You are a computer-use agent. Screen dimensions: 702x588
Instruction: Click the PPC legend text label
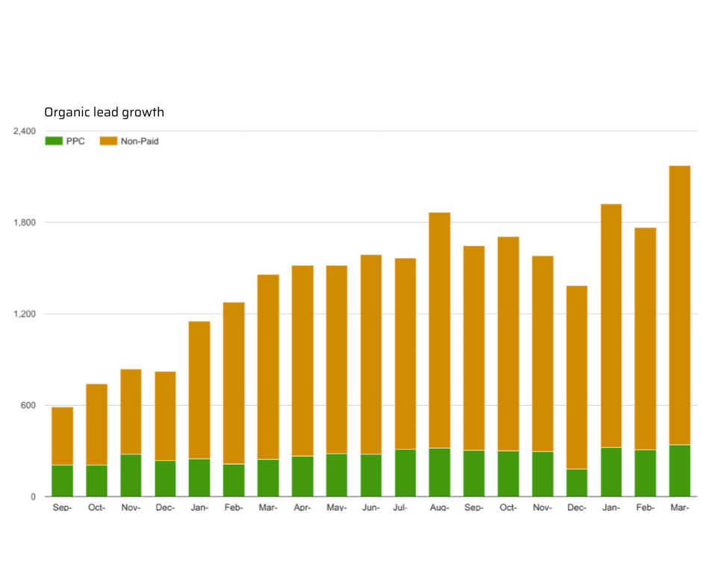pyautogui.click(x=75, y=141)
